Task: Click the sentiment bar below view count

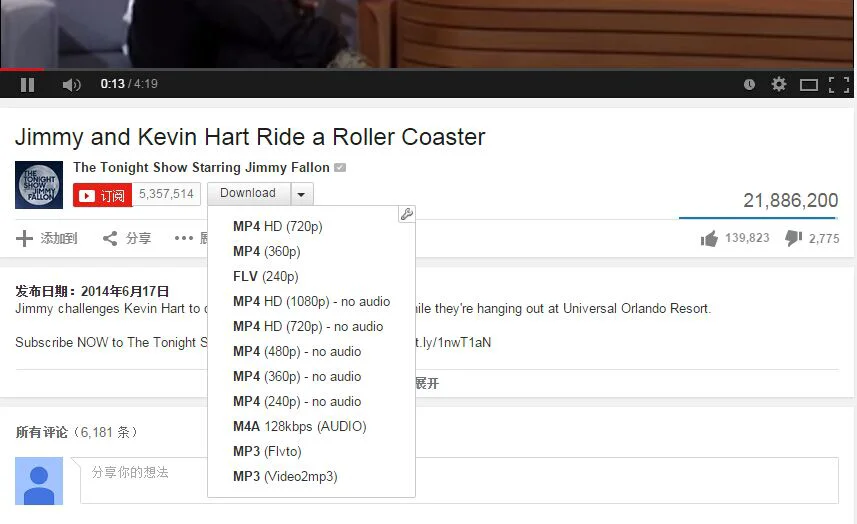Action: [758, 217]
